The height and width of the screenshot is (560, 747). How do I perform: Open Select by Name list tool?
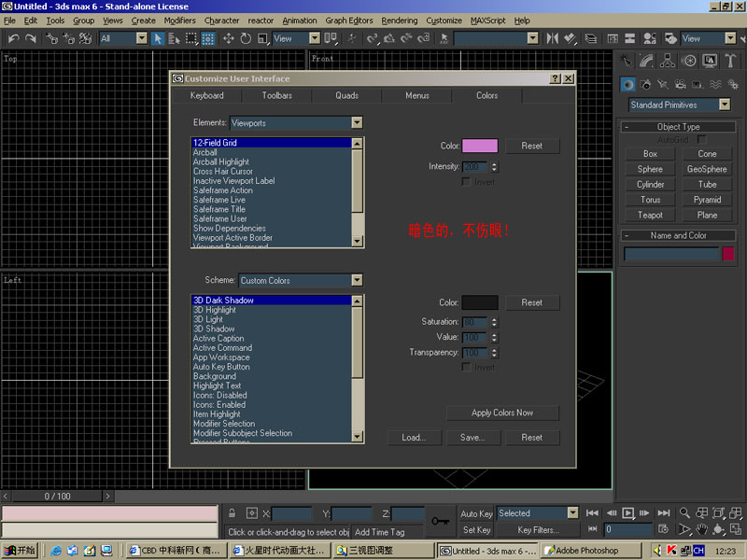coord(174,38)
